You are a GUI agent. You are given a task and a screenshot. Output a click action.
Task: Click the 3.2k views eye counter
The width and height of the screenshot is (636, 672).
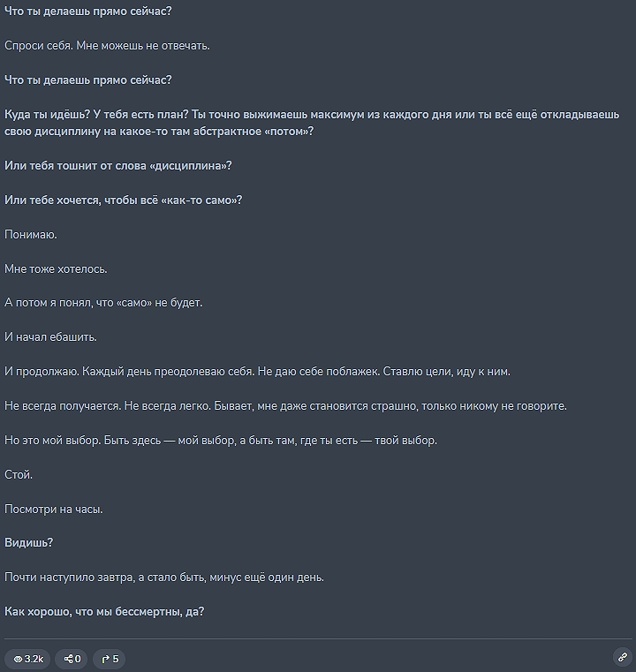[x=27, y=659]
